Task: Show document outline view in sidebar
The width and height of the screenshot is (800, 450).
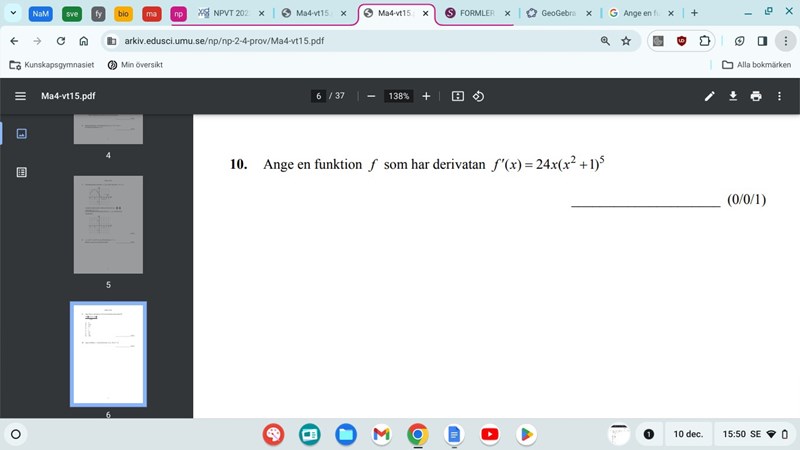Action: pos(22,172)
